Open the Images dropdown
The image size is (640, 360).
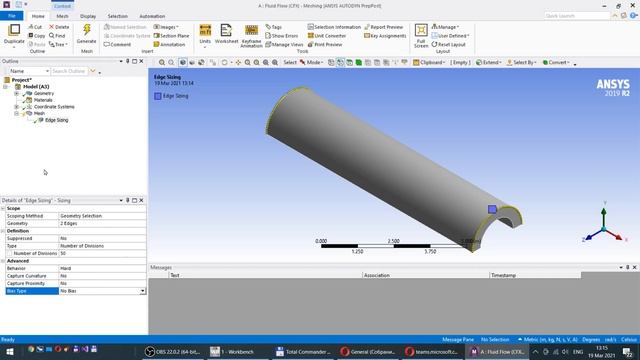[x=166, y=27]
